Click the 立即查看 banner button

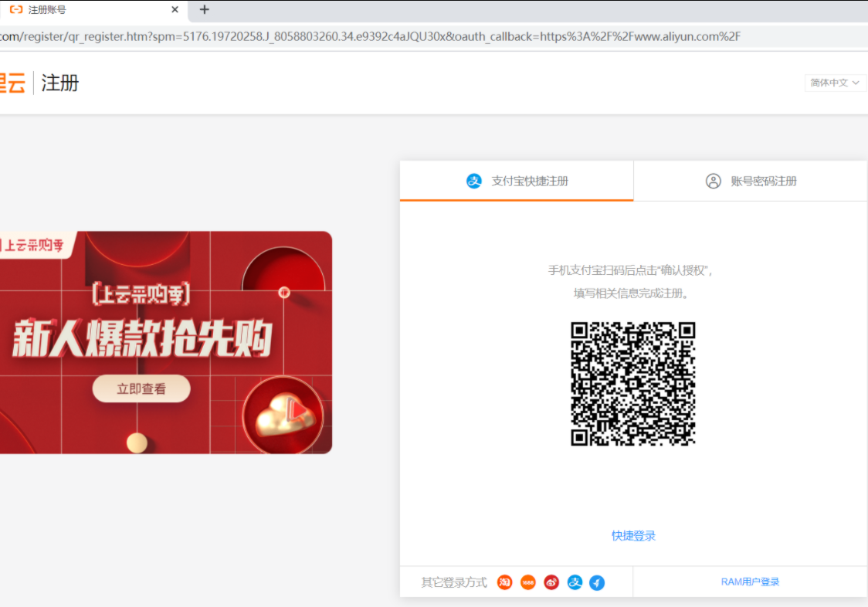(x=141, y=388)
